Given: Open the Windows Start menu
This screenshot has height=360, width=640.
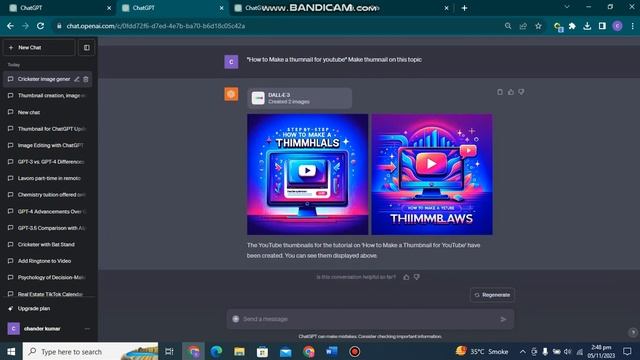Looking at the screenshot, I should [11, 351].
